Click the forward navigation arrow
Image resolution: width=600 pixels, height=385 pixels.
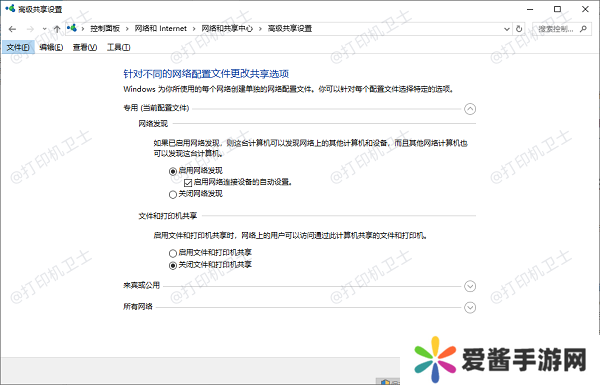[30, 29]
